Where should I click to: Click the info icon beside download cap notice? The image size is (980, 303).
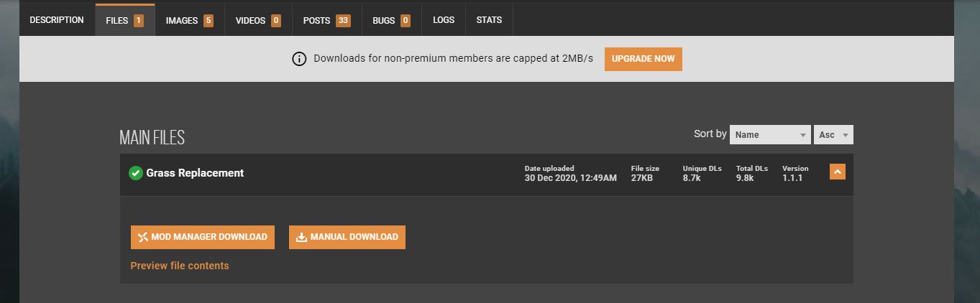pyautogui.click(x=299, y=59)
